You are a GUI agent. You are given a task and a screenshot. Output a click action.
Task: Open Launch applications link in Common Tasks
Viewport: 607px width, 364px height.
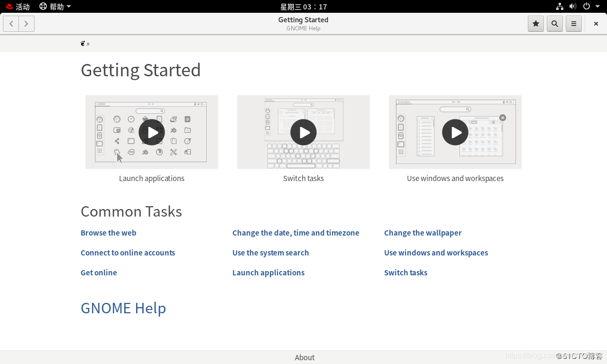coord(268,273)
